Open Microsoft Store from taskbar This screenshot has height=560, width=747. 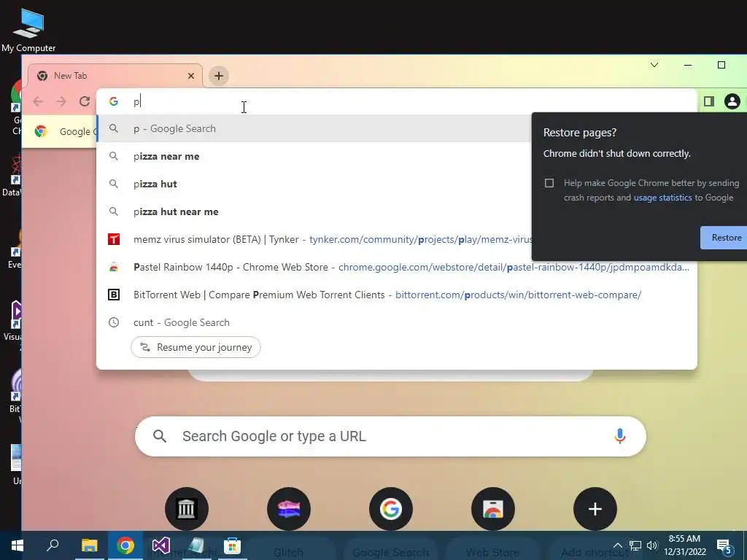233,545
